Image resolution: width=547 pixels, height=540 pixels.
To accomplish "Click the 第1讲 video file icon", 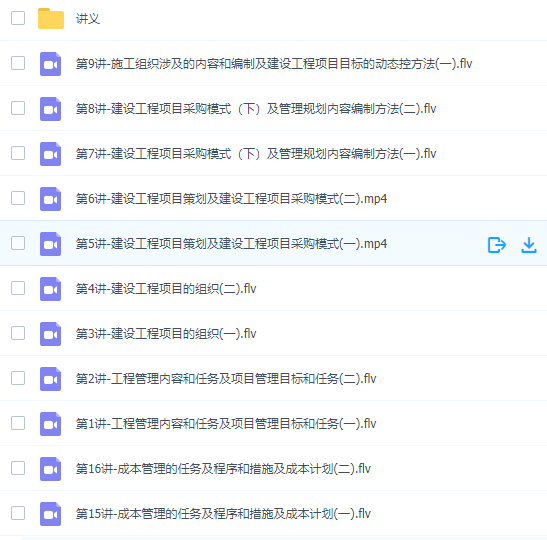I will (51, 424).
